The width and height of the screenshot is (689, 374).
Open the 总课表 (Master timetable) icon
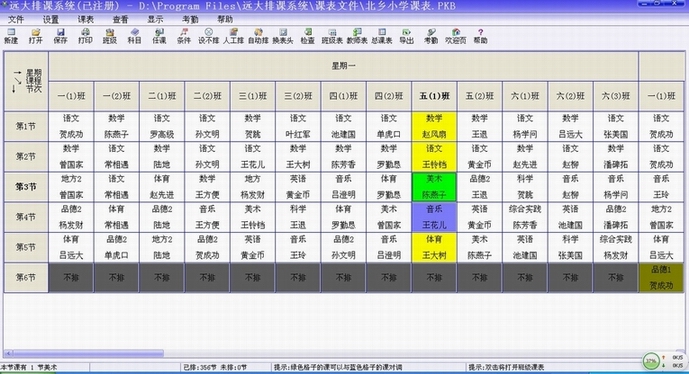381,36
